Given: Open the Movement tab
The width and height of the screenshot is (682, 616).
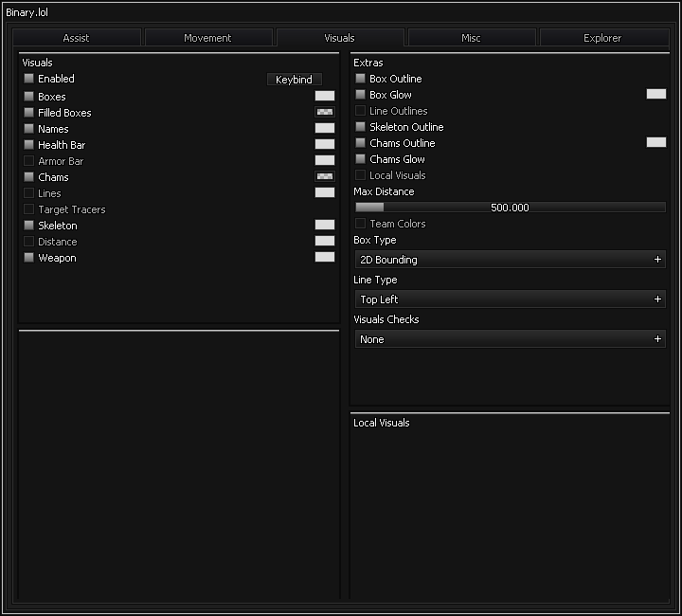Looking at the screenshot, I should pos(207,38).
